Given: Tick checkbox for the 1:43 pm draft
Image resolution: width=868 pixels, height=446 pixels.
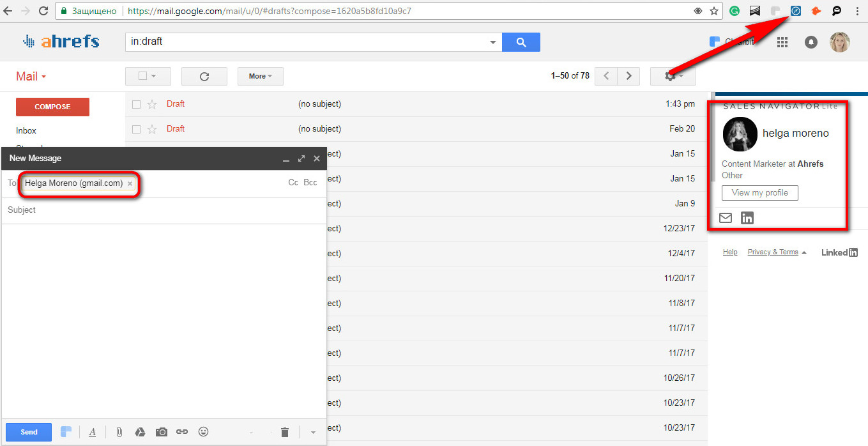Looking at the screenshot, I should pyautogui.click(x=136, y=104).
